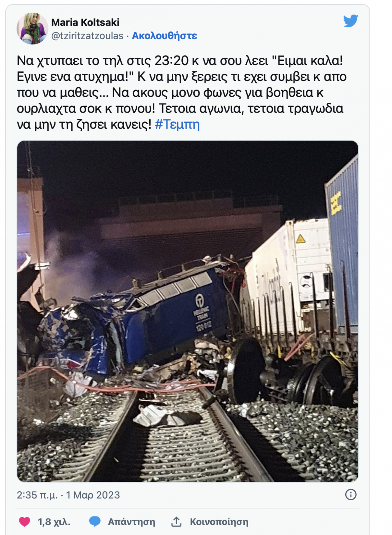Click the share upload arrow icon
The height and width of the screenshot is (535, 392).
click(176, 522)
